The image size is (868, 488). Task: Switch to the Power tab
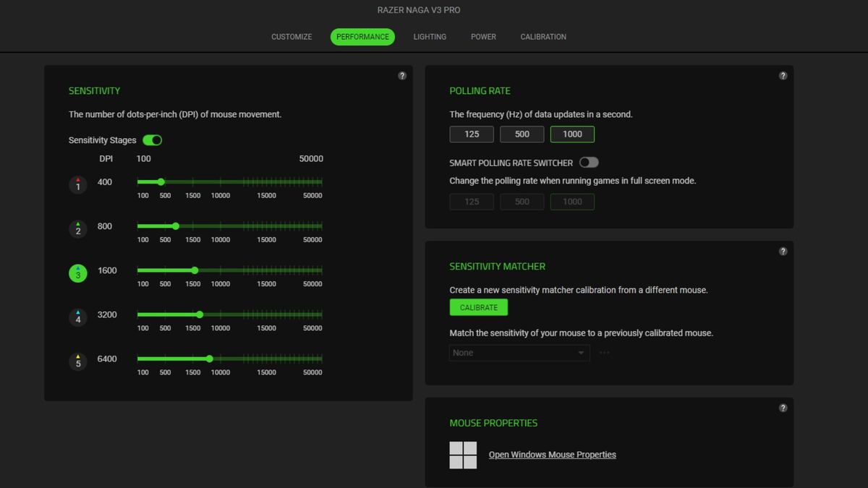[x=483, y=37]
